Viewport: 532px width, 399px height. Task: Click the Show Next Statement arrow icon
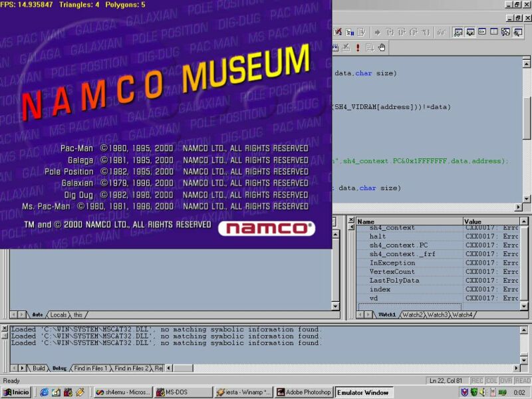[x=377, y=32]
